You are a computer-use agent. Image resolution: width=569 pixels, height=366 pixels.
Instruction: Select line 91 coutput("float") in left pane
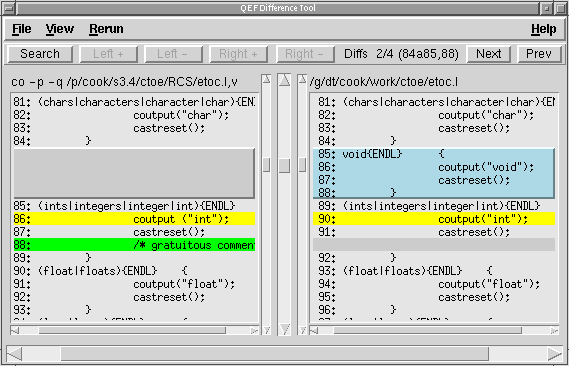tap(134, 284)
